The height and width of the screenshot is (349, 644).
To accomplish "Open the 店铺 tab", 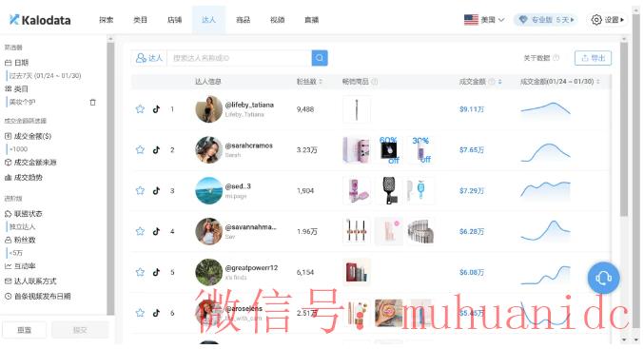I will click(174, 20).
